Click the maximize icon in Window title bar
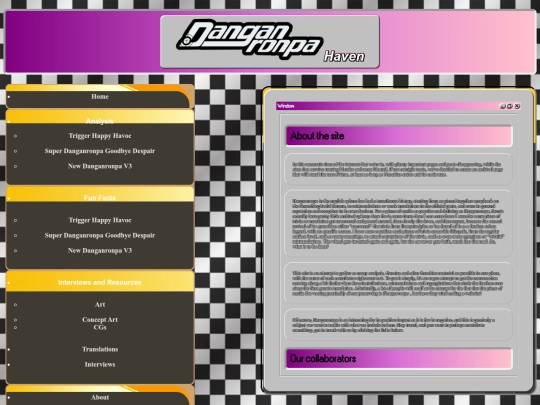Screen dimensions: 540x405 [510, 106]
